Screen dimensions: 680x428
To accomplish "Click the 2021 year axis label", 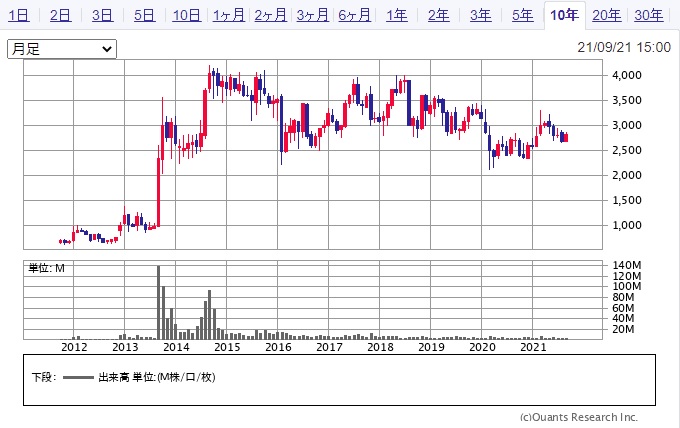I will tap(533, 347).
